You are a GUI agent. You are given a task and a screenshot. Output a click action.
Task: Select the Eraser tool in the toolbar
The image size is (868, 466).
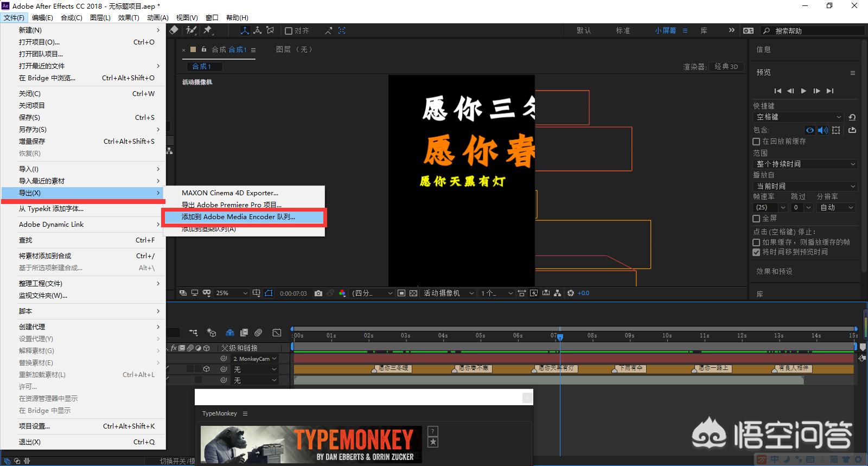174,30
